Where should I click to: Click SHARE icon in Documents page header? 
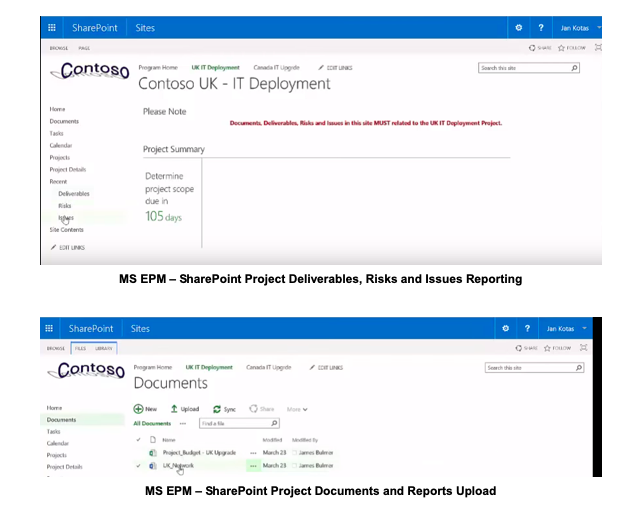pos(518,348)
